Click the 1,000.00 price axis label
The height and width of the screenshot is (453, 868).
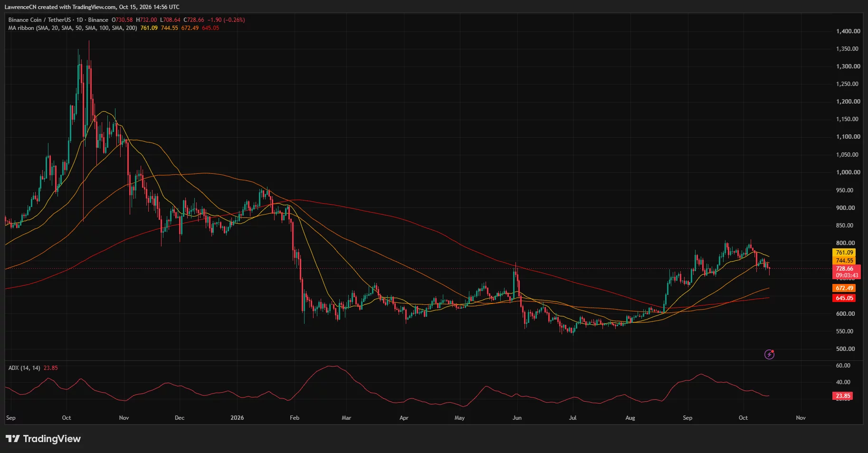coord(848,172)
